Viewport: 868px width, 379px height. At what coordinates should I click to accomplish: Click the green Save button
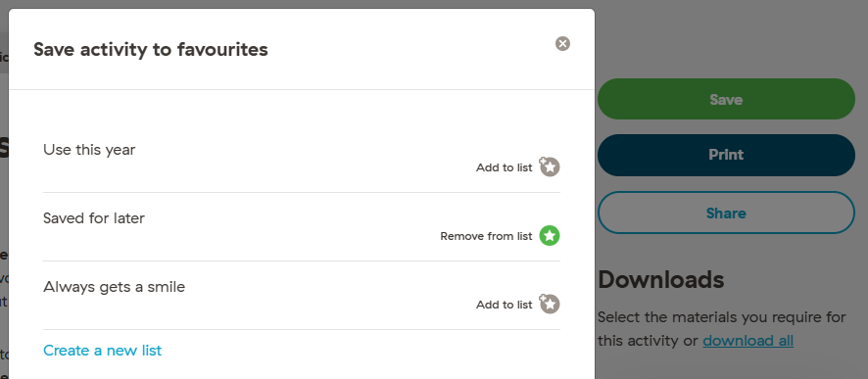726,99
